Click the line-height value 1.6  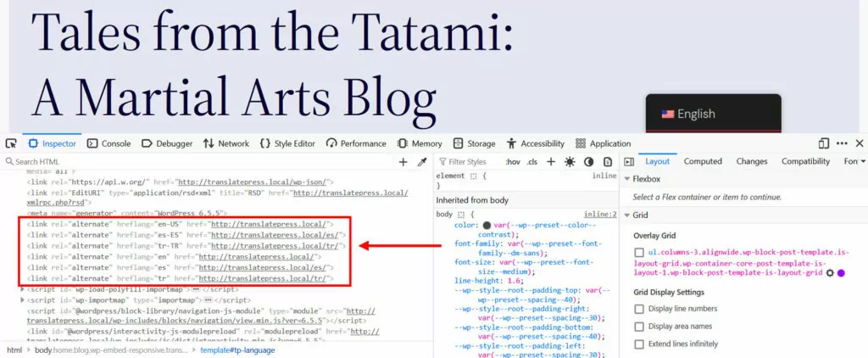tap(513, 281)
